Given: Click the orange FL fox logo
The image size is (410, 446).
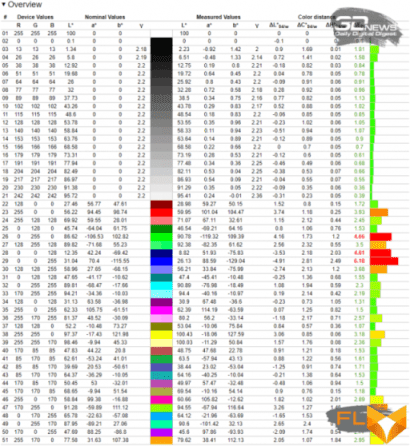Looking at the screenshot, I should (369, 423).
